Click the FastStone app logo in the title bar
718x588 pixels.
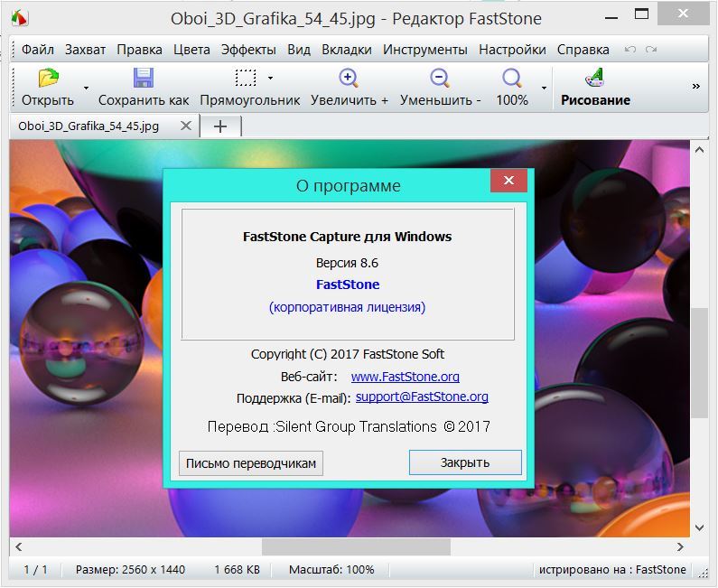coord(20,18)
